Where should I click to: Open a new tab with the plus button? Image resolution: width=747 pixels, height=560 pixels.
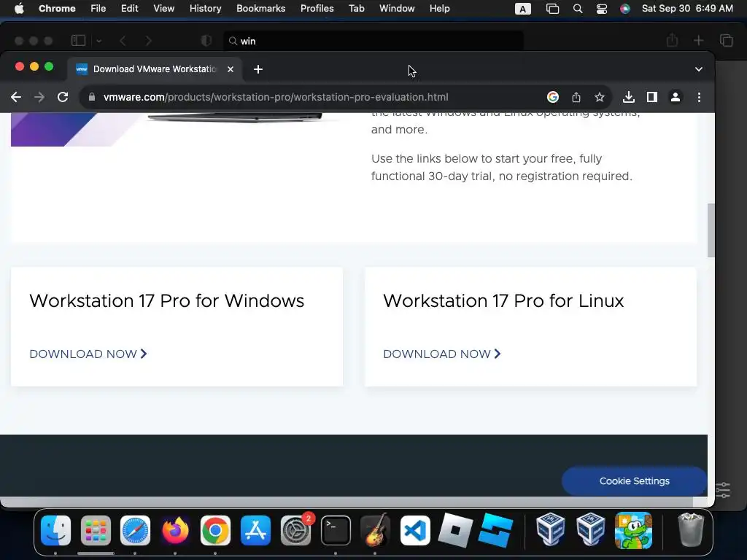(258, 69)
